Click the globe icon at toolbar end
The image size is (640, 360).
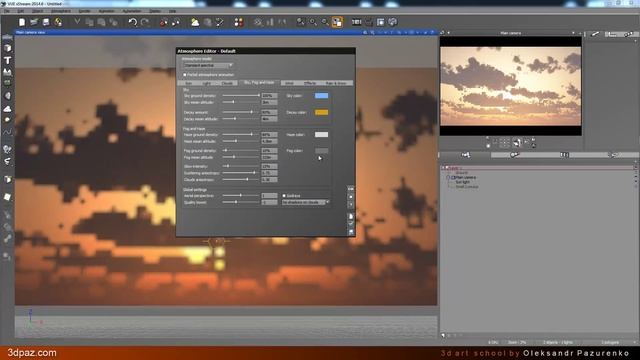393,22
